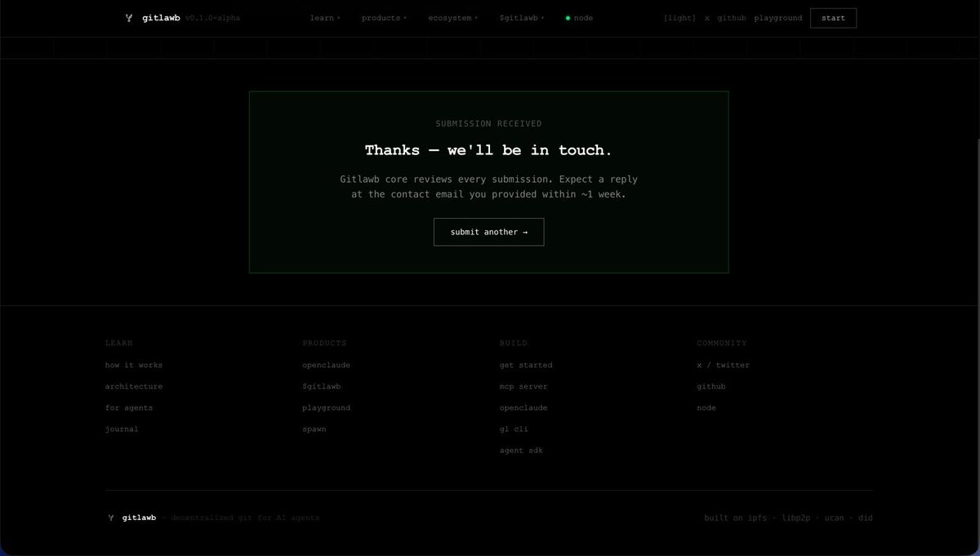Click the SUBMISSION RECEIVED label
Image resolution: width=980 pixels, height=556 pixels.
click(x=488, y=124)
